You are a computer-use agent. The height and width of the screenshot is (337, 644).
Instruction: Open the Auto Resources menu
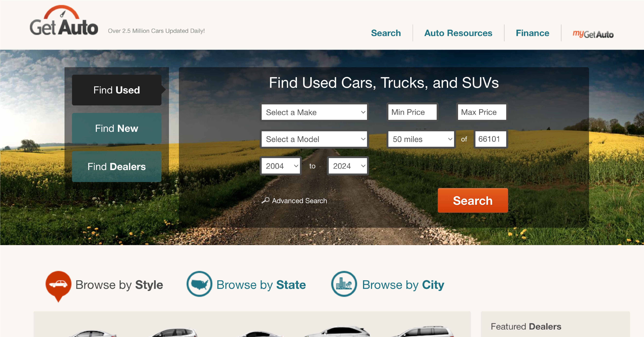coord(458,33)
